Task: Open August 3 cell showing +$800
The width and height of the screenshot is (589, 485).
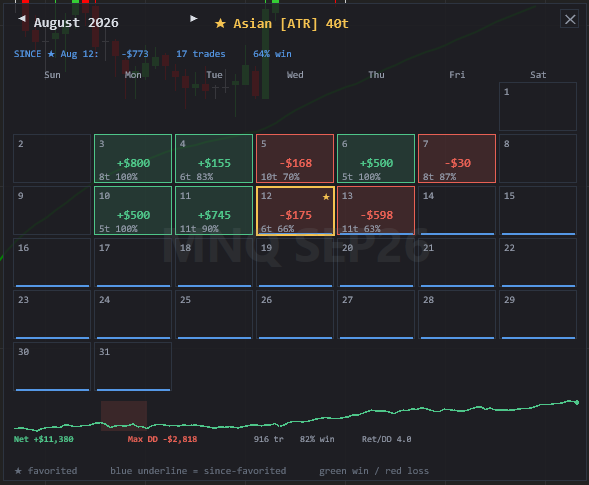Action: [133, 159]
